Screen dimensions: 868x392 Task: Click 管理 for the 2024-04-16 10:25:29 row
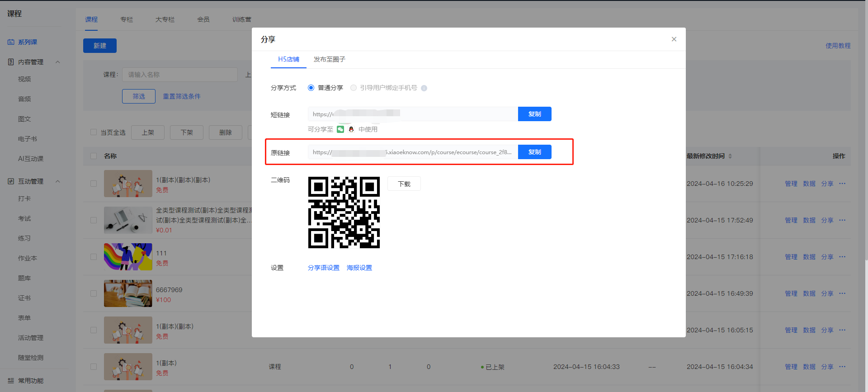791,184
